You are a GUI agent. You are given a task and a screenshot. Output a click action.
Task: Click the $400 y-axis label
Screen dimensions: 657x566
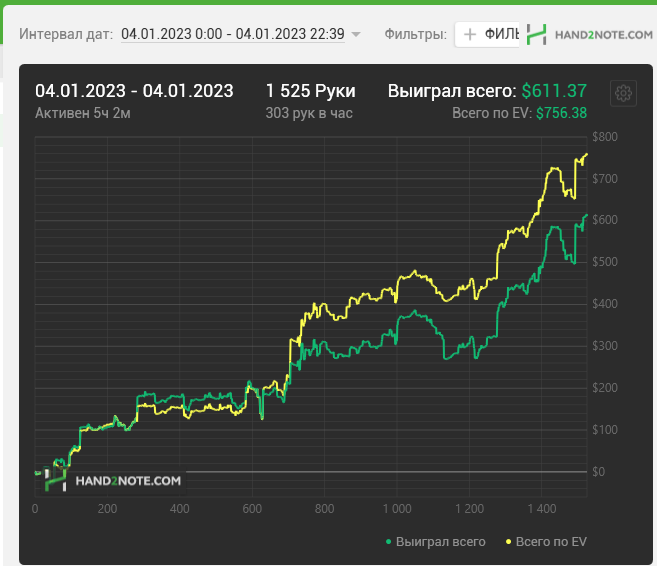(605, 304)
